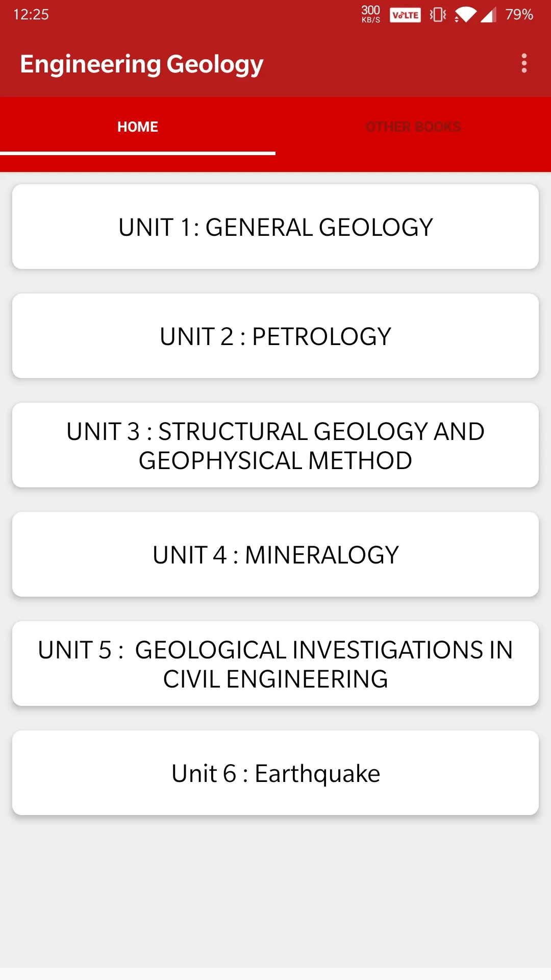551x980 pixels.
Task: Tap the cellular signal strength icon
Action: (488, 15)
